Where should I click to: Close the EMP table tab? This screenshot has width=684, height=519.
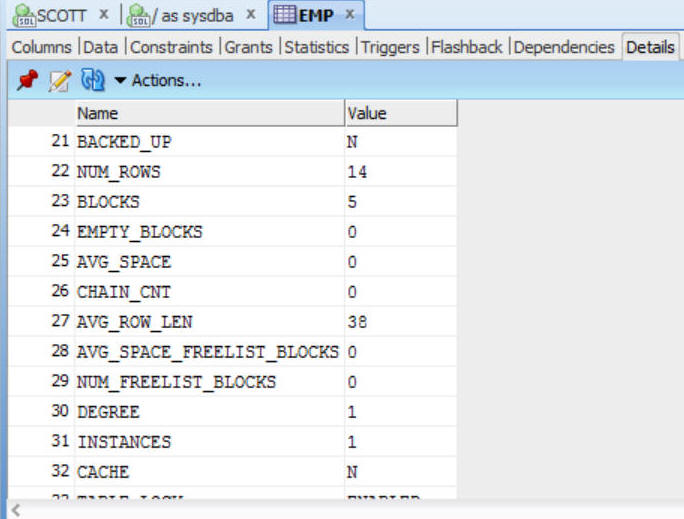click(349, 15)
